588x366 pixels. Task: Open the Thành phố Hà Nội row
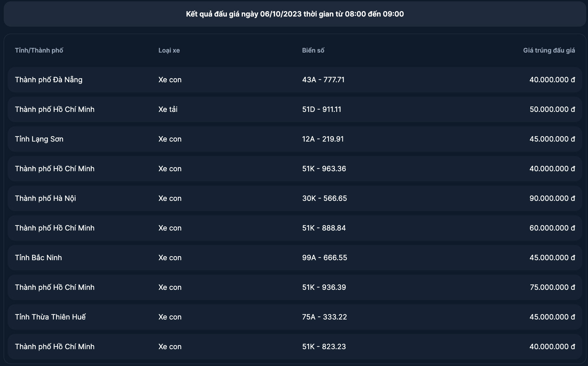pyautogui.click(x=295, y=199)
